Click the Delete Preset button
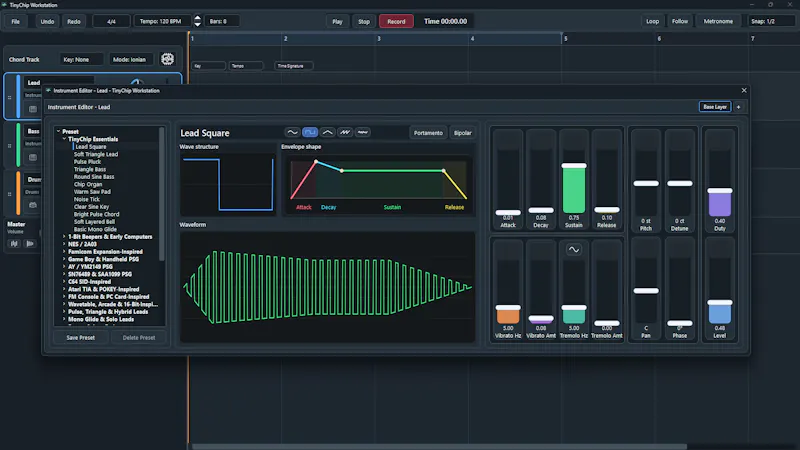The width and height of the screenshot is (800, 450). [x=139, y=338]
